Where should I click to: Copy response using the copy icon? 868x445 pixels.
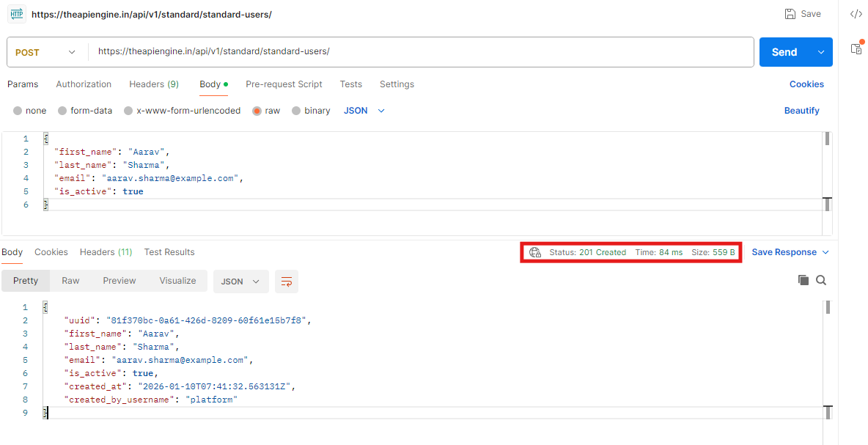pyautogui.click(x=803, y=280)
